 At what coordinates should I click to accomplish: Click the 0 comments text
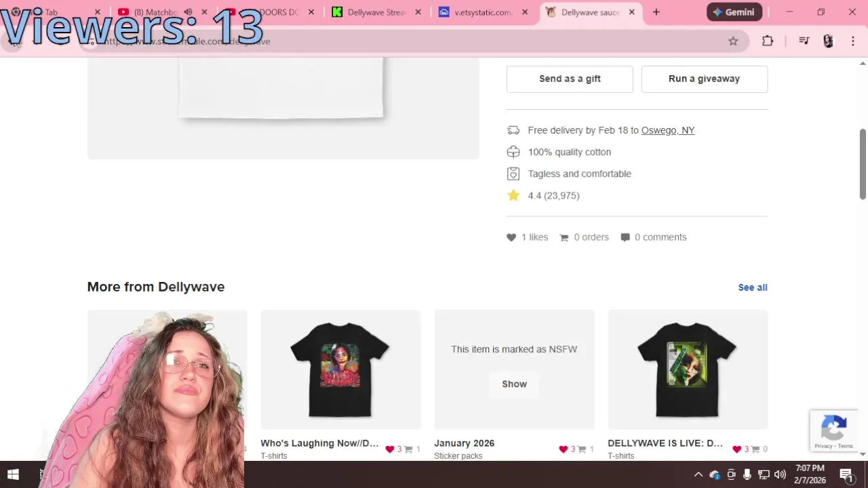660,237
